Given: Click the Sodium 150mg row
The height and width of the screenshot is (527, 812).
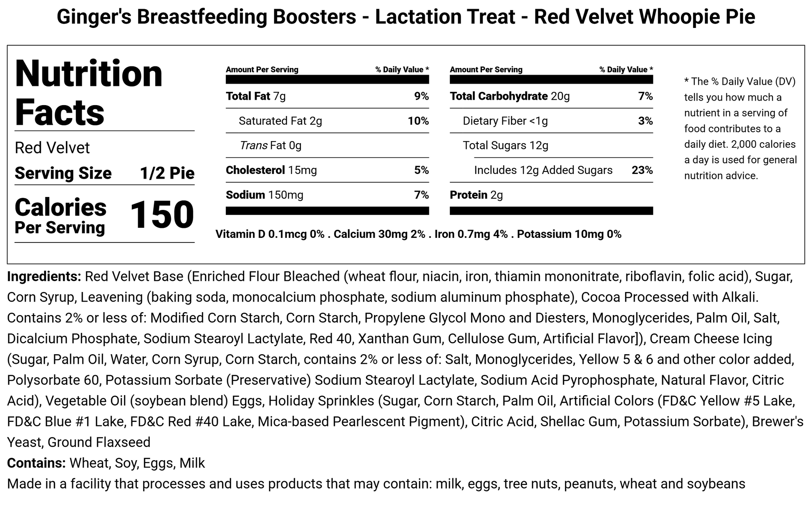Looking at the screenshot, I should (327, 195).
